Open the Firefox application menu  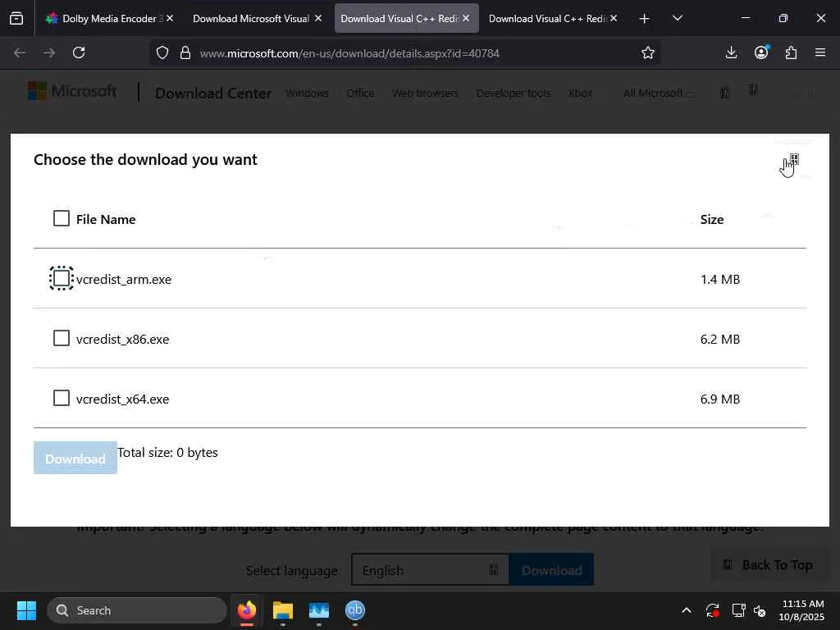(820, 52)
